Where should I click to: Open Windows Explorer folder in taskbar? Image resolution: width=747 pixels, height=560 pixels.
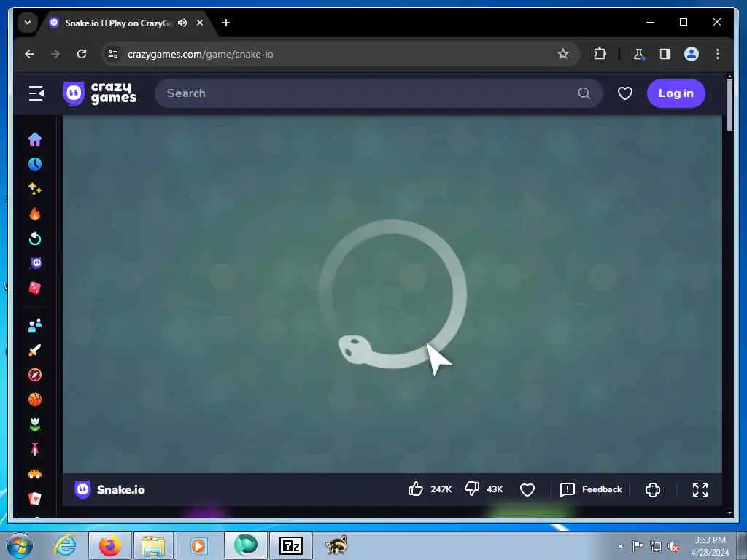pos(153,545)
